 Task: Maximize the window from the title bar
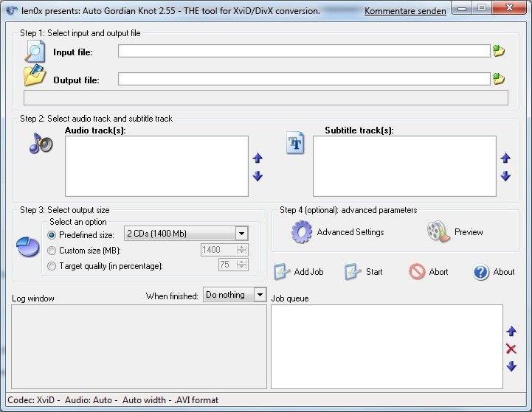(x=481, y=7)
